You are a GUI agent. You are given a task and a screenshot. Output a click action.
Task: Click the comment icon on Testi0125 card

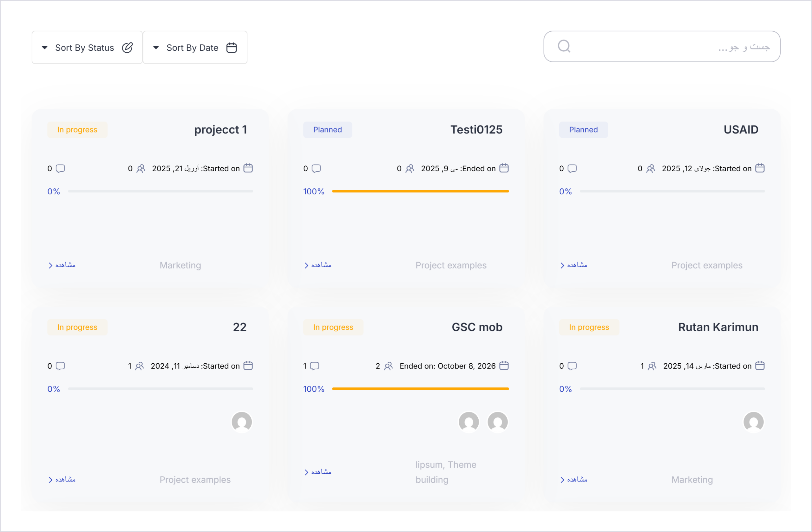(x=316, y=168)
